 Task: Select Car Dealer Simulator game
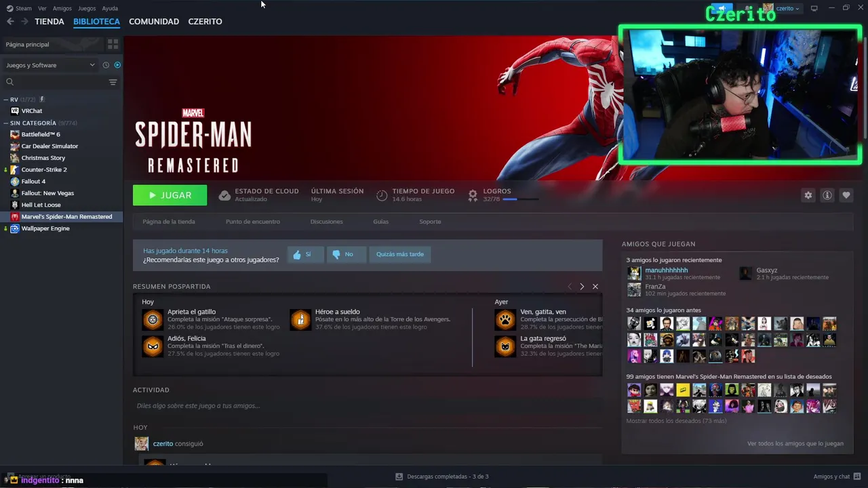click(x=50, y=146)
